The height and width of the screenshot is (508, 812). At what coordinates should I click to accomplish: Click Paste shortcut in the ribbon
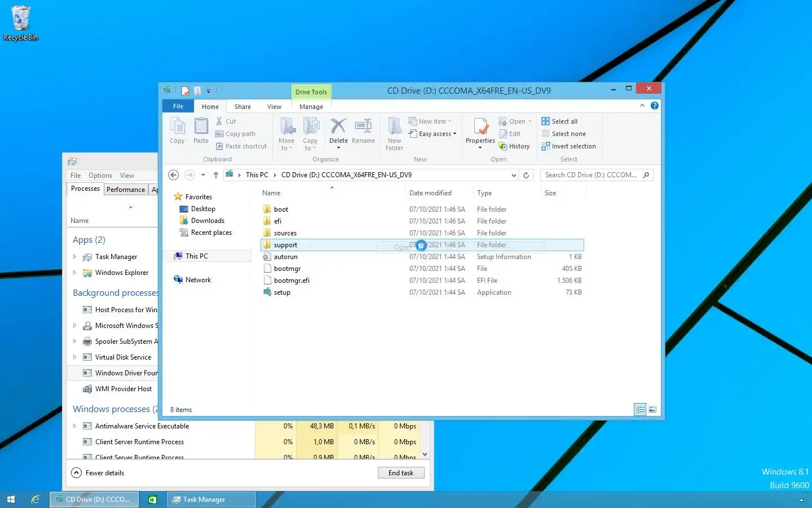pos(241,146)
